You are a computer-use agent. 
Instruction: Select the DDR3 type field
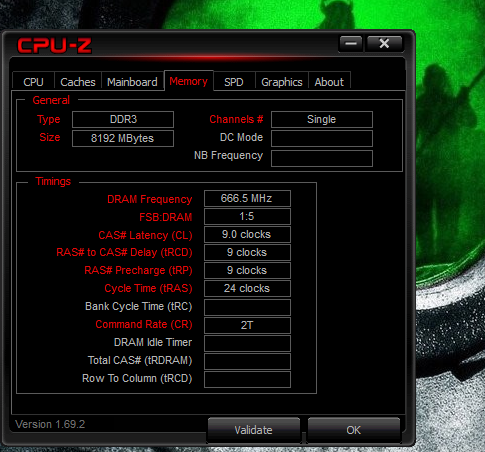(123, 119)
